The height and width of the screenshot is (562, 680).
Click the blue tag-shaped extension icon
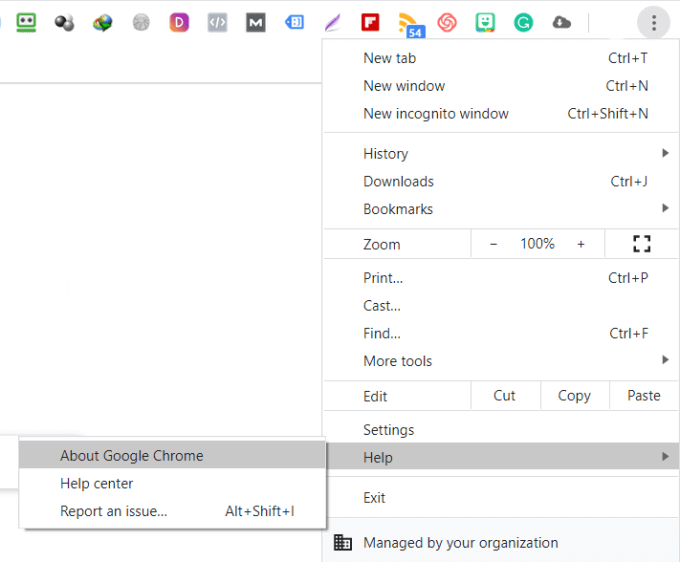coord(294,23)
